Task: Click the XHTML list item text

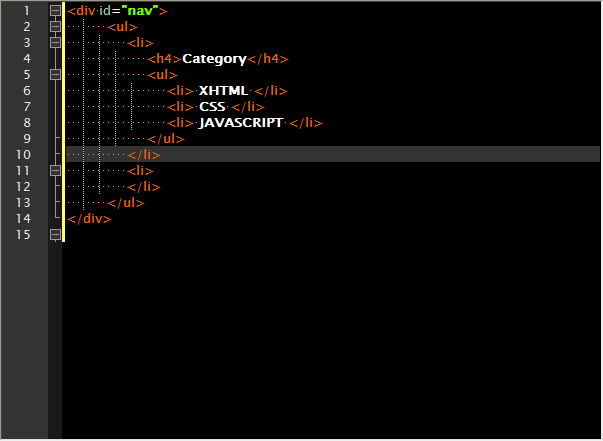Action: point(223,91)
